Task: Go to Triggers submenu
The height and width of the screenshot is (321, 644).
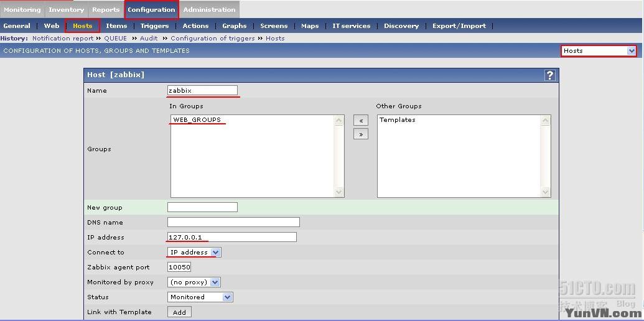Action: coord(154,26)
